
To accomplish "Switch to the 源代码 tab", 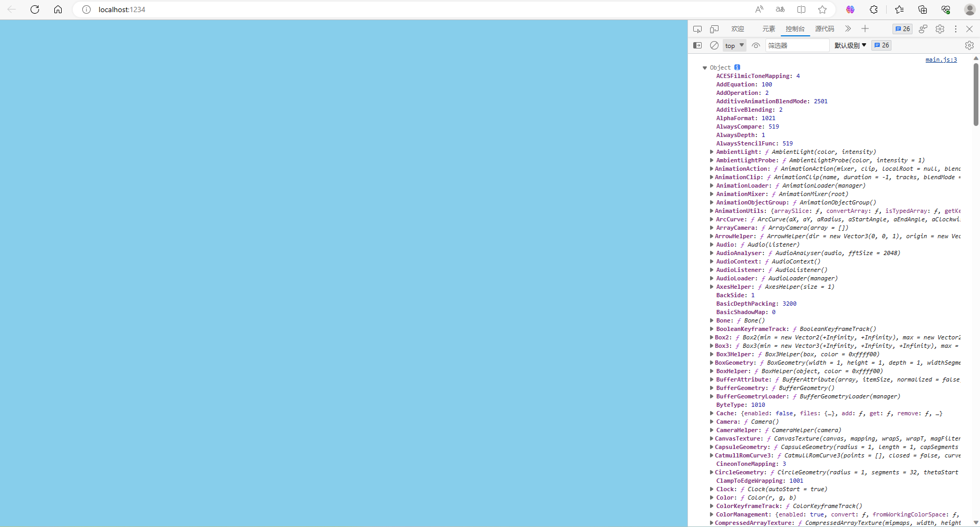I will point(824,29).
